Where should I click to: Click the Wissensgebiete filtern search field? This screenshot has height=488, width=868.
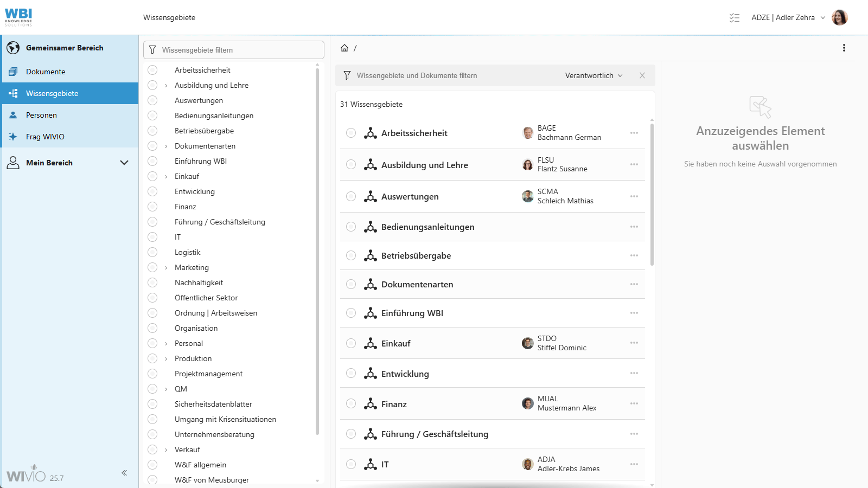(x=233, y=49)
